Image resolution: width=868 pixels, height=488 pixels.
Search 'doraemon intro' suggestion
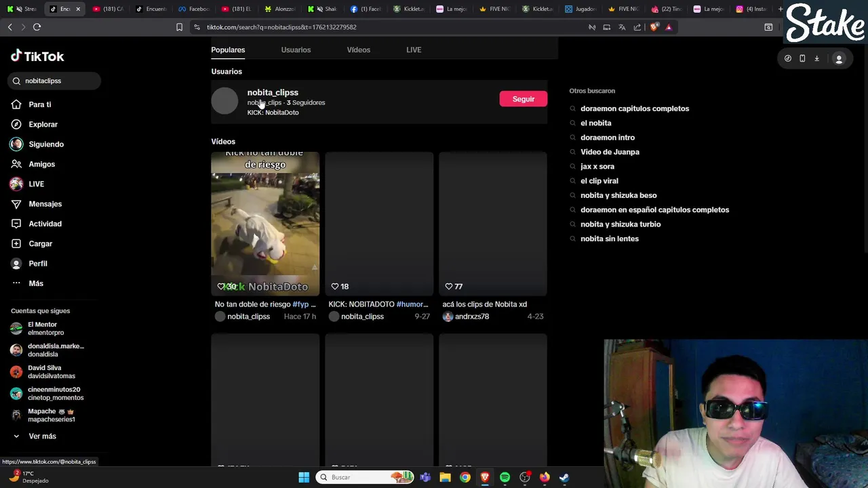click(608, 138)
